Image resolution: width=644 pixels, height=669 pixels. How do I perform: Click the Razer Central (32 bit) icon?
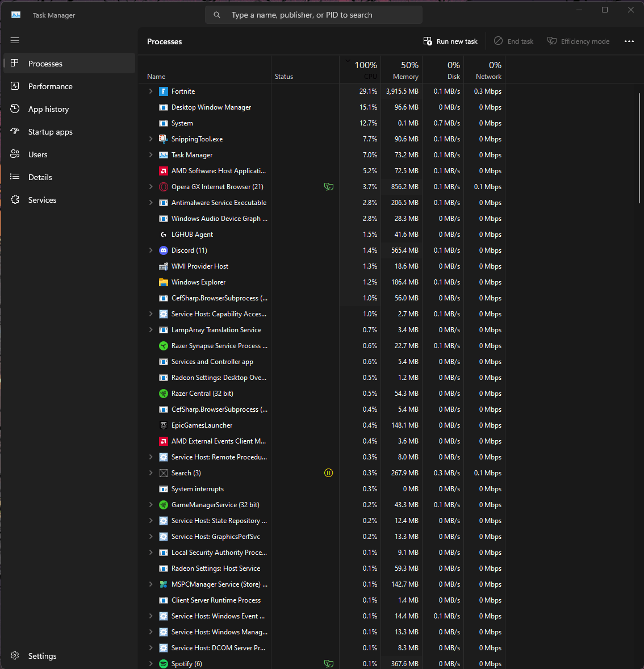[164, 394]
